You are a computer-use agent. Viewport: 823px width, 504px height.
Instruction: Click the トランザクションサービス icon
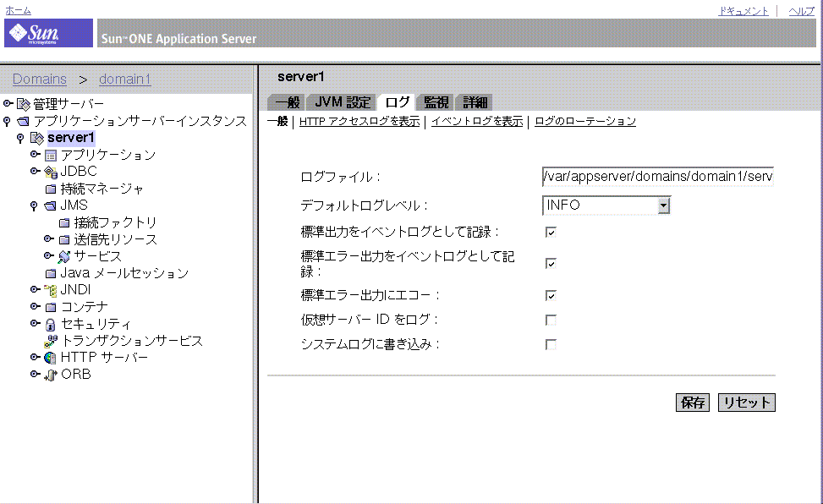point(51,342)
